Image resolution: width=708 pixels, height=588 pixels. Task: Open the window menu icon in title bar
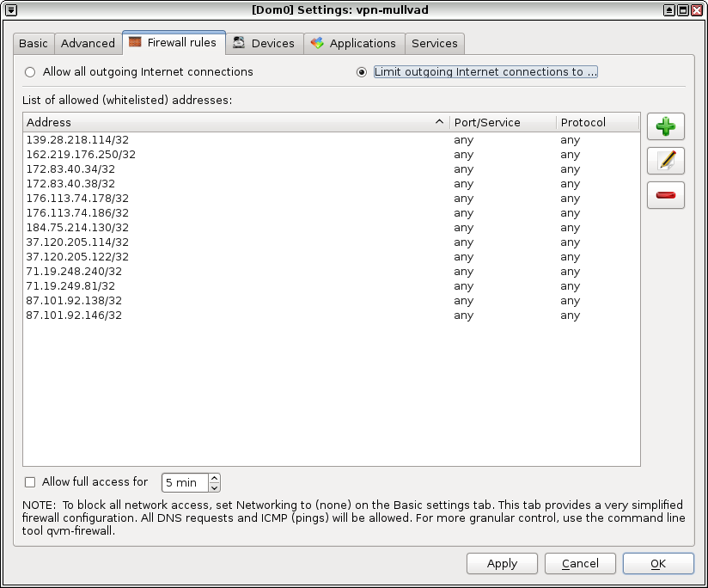coord(9,9)
